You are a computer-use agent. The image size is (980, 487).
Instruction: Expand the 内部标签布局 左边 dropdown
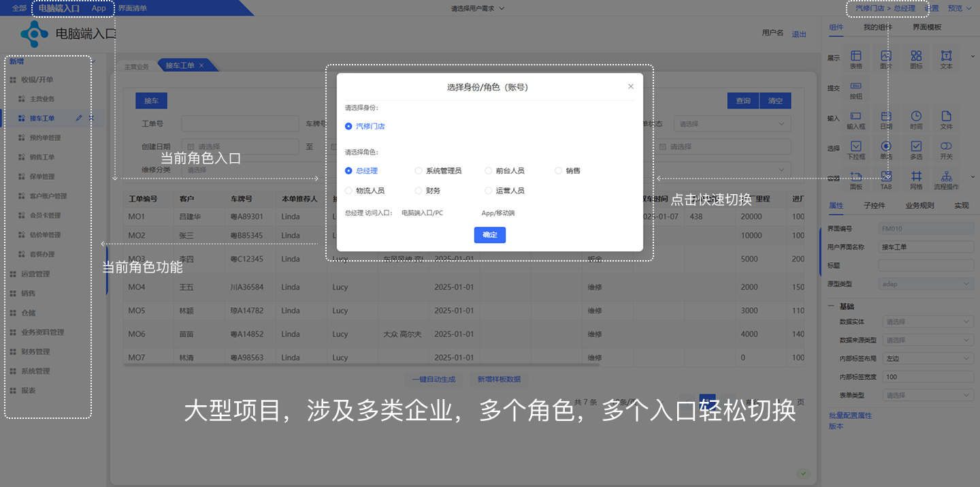click(927, 358)
